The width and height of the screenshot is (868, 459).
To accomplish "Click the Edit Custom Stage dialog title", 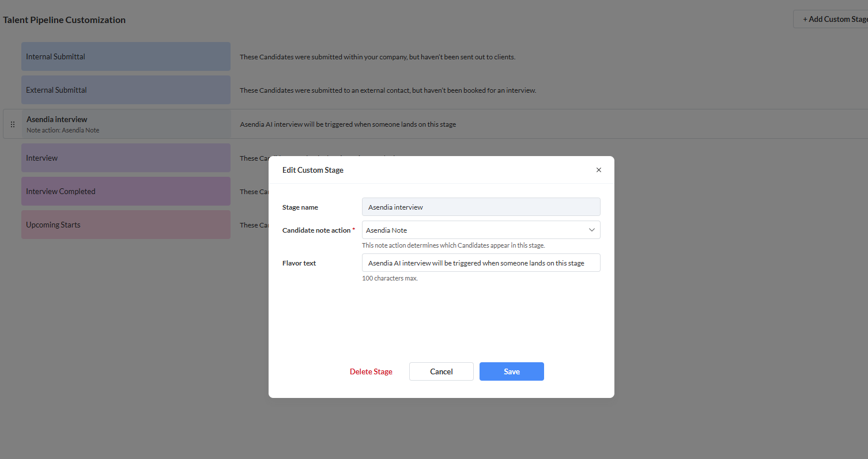I will pos(312,170).
